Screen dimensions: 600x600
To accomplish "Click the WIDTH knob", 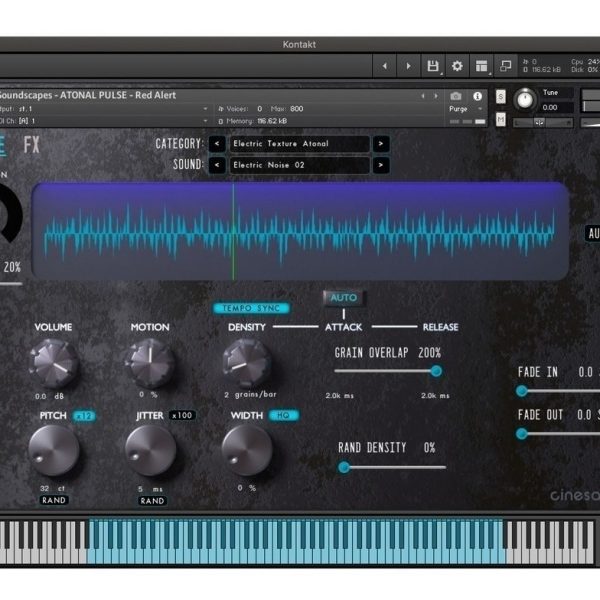I will [x=247, y=450].
